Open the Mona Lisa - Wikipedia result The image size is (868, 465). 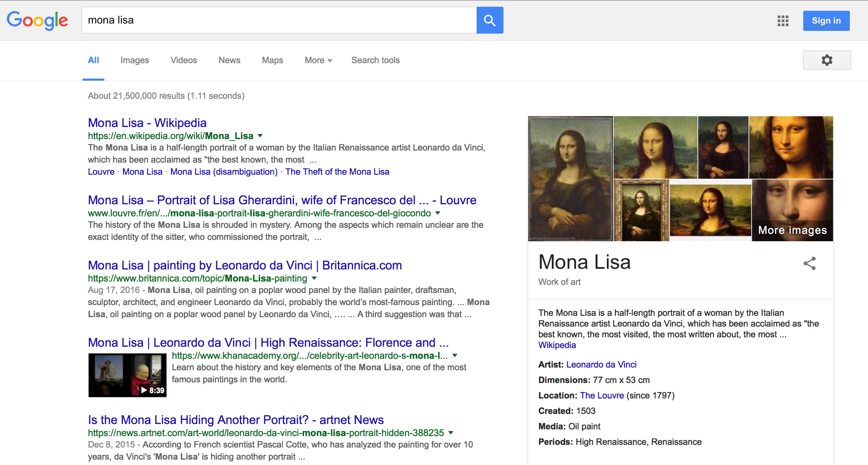147,123
